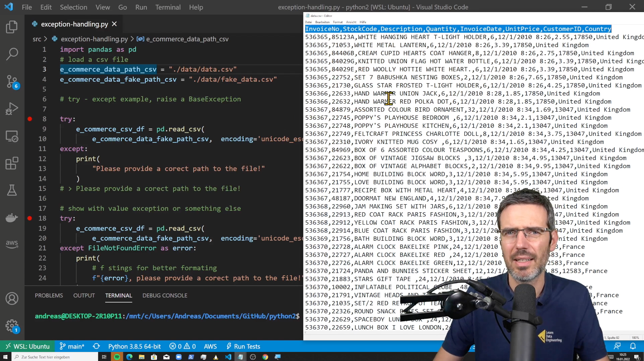
Task: Open PowerShell from the taskbar
Action: click(191, 357)
